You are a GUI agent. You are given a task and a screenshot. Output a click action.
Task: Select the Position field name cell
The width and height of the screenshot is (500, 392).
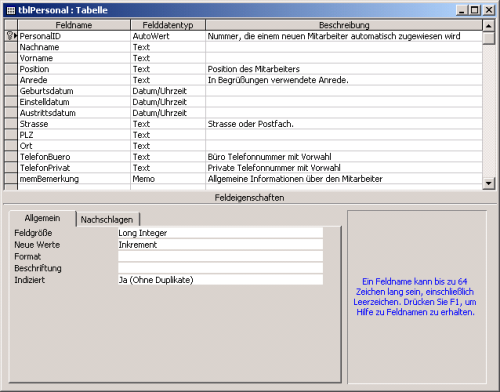[x=74, y=69]
